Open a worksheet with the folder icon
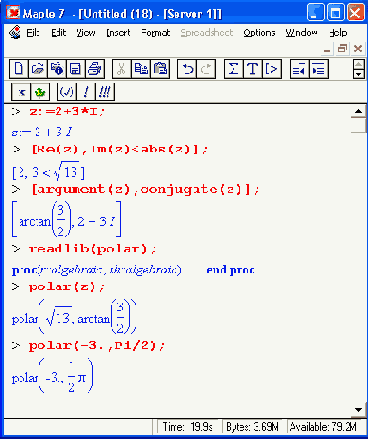 (38, 69)
